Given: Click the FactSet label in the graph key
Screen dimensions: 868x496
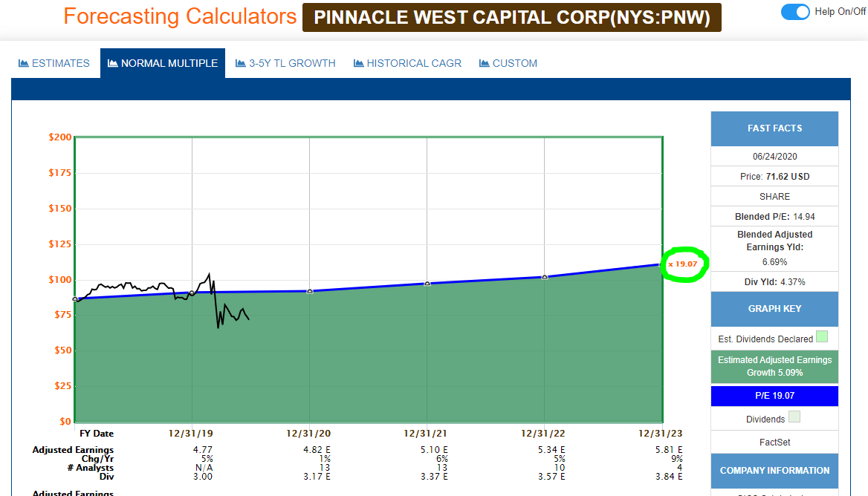Looking at the screenshot, I should pyautogui.click(x=774, y=443).
